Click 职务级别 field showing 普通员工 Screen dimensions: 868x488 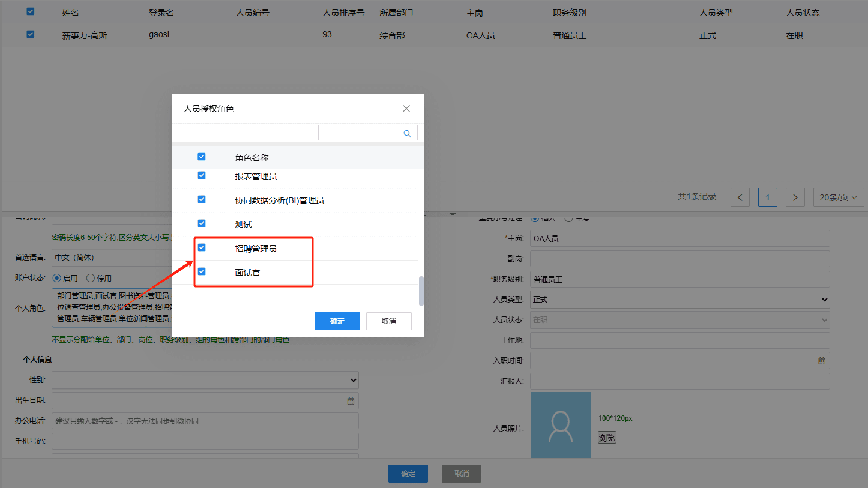point(680,279)
